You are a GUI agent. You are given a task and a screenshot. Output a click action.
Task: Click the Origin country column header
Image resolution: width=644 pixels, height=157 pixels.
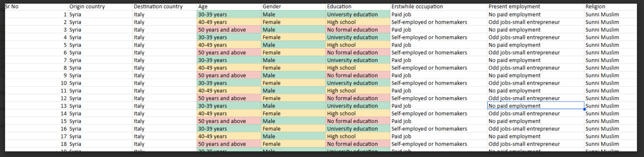pos(100,7)
